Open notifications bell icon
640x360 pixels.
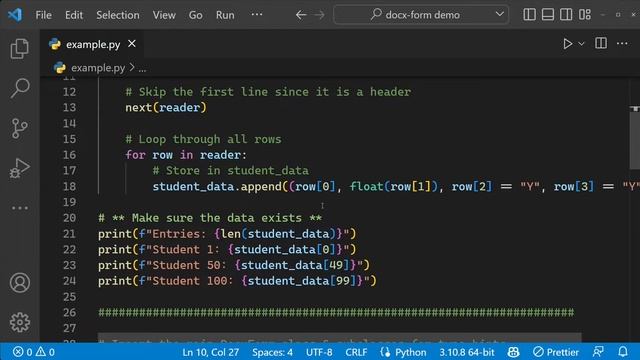click(622, 352)
